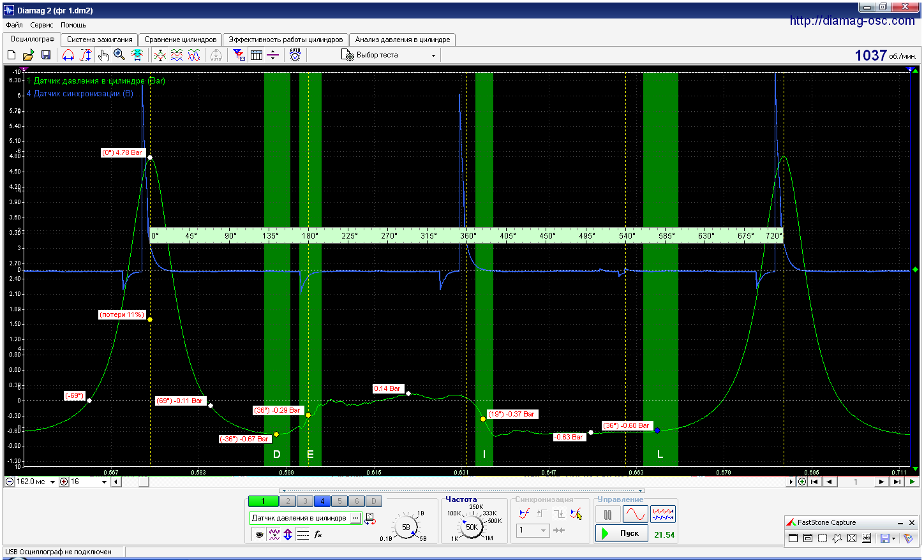Create a new file with blank-page icon
The width and height of the screenshot is (924, 560).
[x=11, y=55]
